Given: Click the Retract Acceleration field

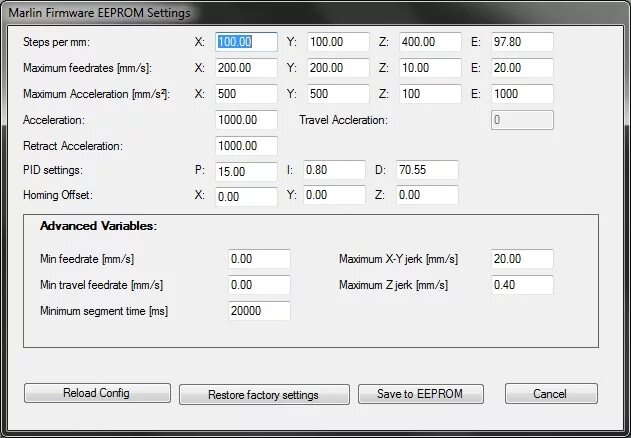Looking at the screenshot, I should (x=246, y=146).
